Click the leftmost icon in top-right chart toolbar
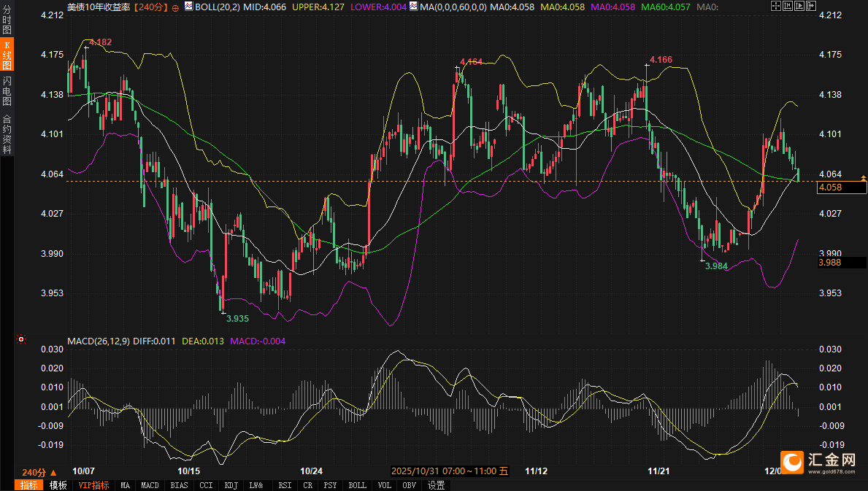 click(x=775, y=7)
